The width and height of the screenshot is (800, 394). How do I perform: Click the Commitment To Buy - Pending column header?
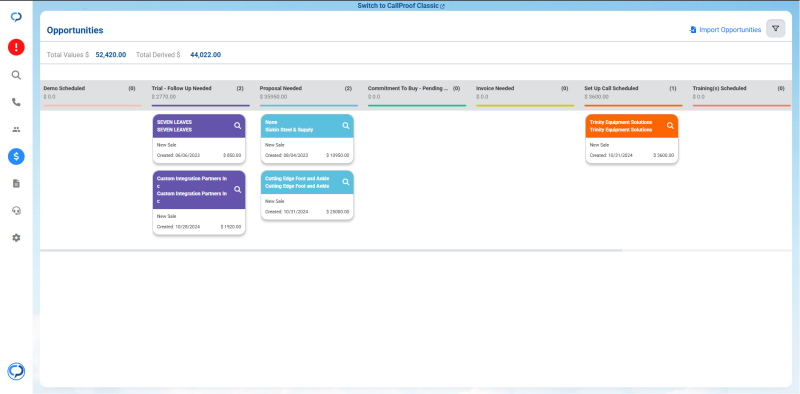tap(408, 88)
